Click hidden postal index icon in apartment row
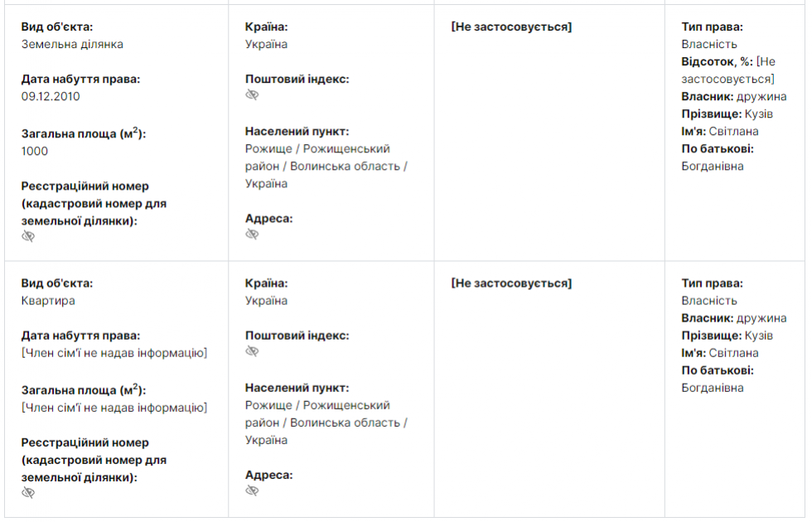812x522 pixels. tap(252, 351)
